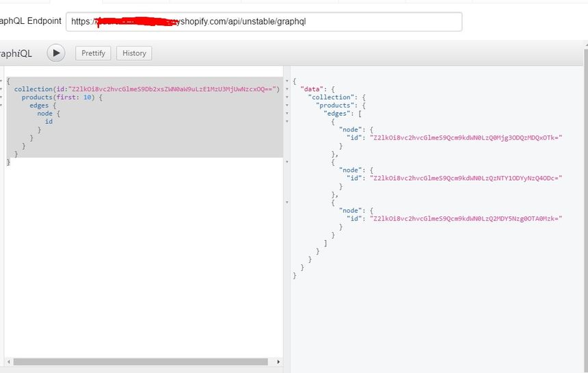588x373 pixels.
Task: Fold the "products" object in the response
Action: click(x=287, y=106)
